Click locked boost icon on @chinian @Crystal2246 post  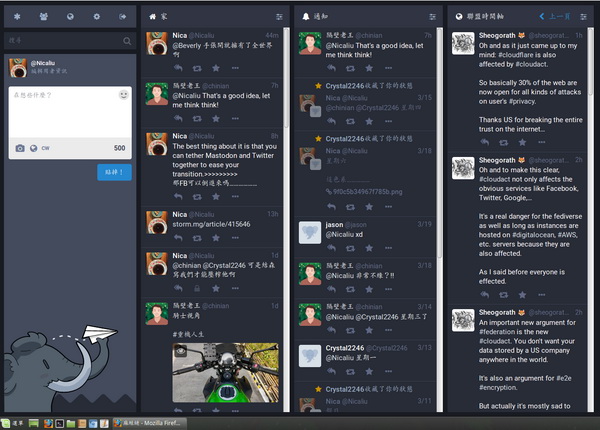pyautogui.click(x=197, y=288)
